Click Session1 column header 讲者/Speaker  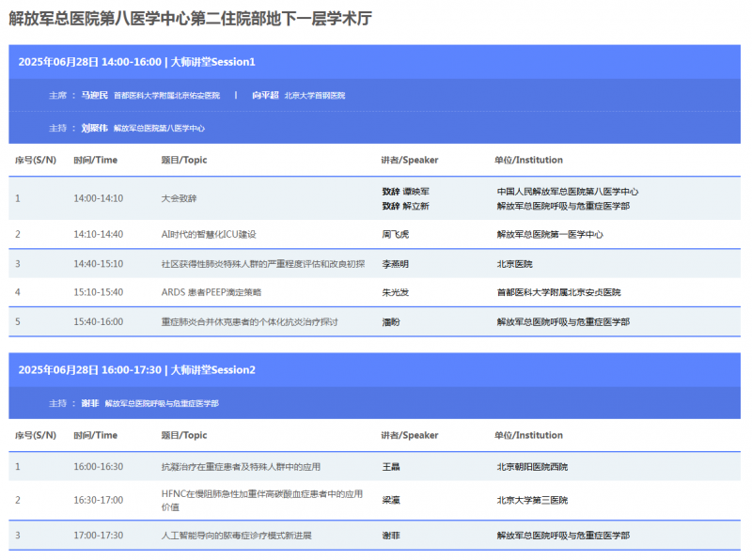[x=410, y=160]
